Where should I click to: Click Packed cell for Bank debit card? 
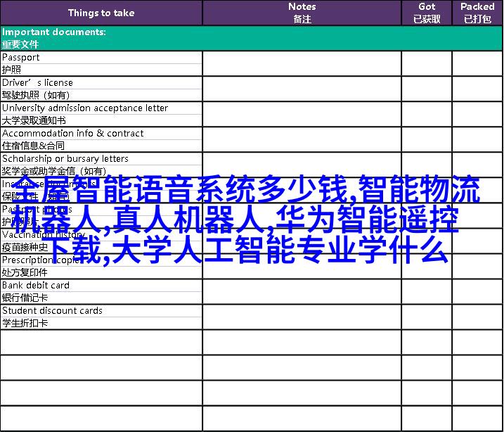[x=477, y=292]
